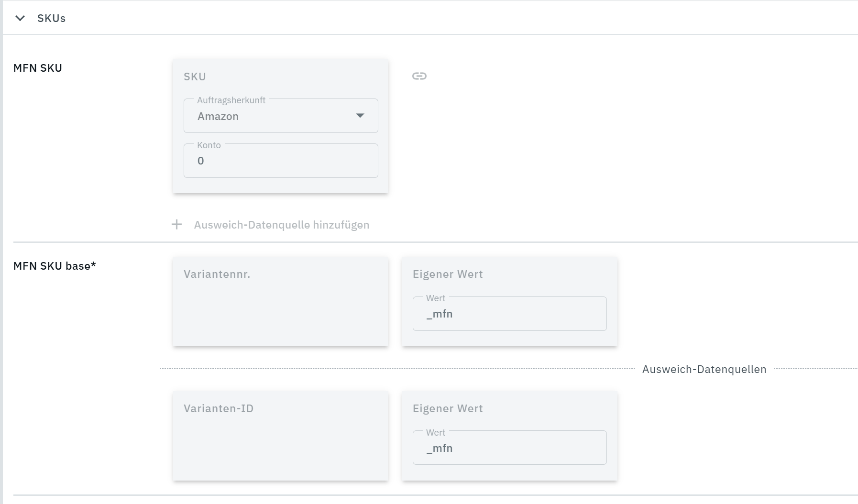
Task: Collapse the SKUs section chevron
Action: pos(20,18)
